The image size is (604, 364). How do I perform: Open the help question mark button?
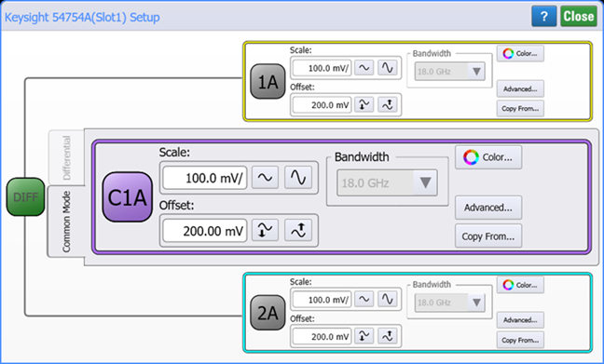(544, 16)
